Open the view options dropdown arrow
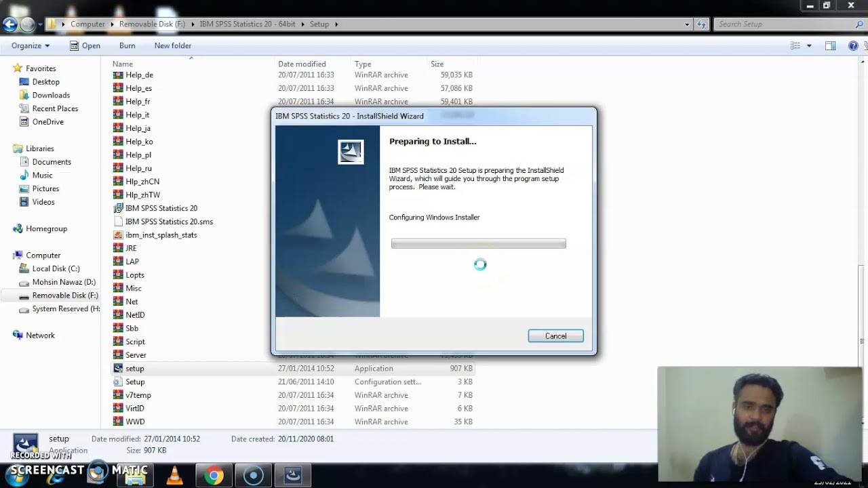Screen dimensions: 868x488 [809, 46]
